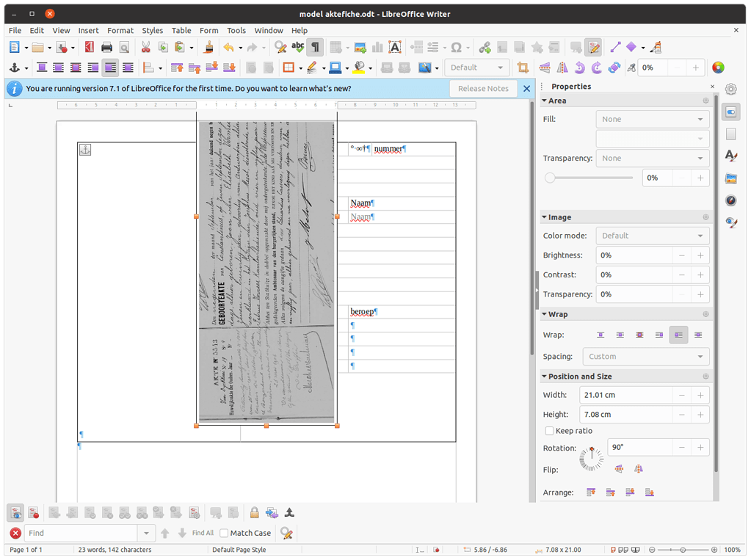Collapse the Image section
Image resolution: width=751 pixels, height=560 pixels.
pyautogui.click(x=544, y=217)
